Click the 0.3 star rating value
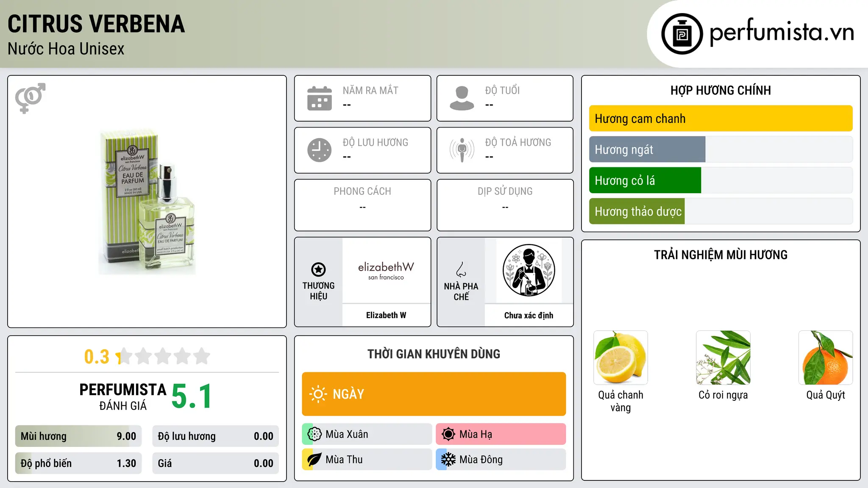 tap(97, 357)
